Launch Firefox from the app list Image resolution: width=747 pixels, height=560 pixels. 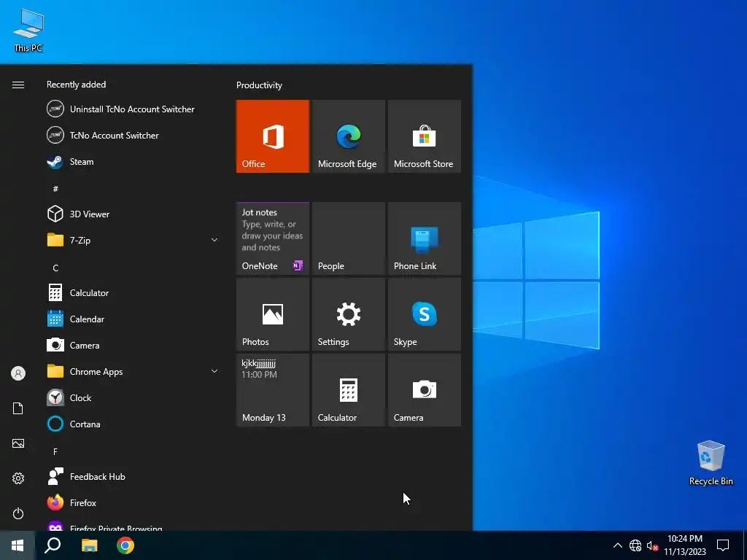pos(133,503)
